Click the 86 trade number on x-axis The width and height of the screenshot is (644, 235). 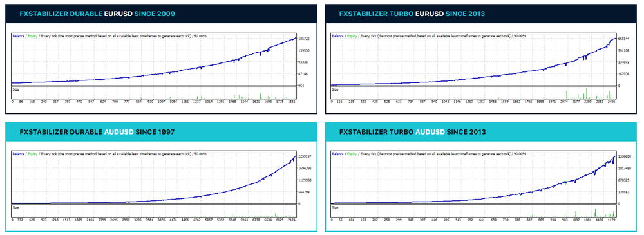coord(21,101)
